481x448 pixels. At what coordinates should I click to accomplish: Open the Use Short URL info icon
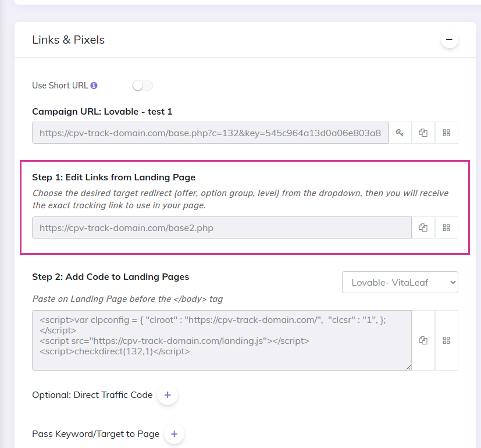94,86
